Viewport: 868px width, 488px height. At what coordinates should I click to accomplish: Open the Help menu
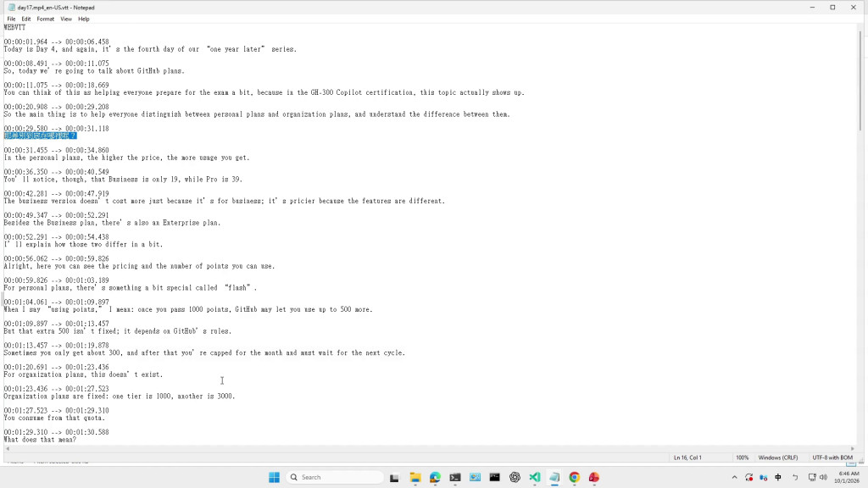84,19
